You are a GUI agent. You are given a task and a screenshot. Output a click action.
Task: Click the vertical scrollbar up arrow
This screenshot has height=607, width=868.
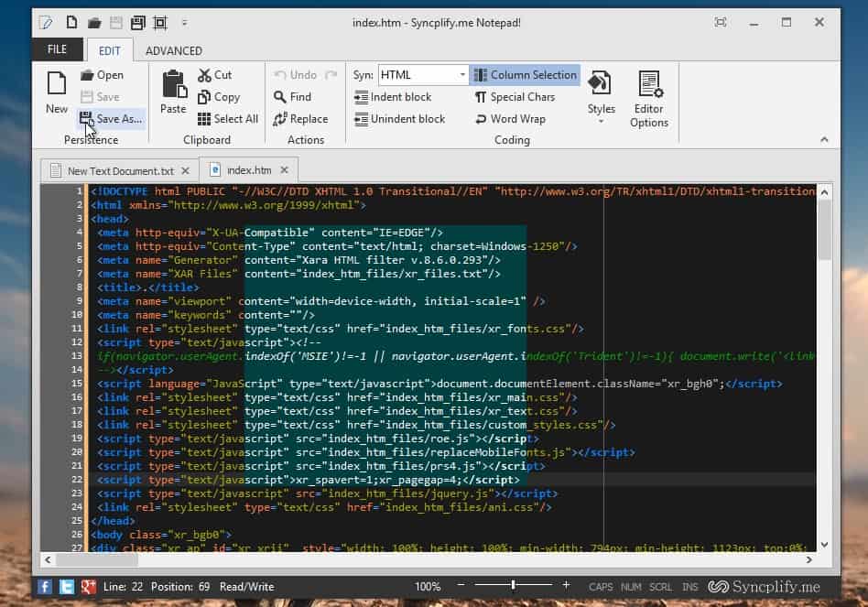click(824, 192)
